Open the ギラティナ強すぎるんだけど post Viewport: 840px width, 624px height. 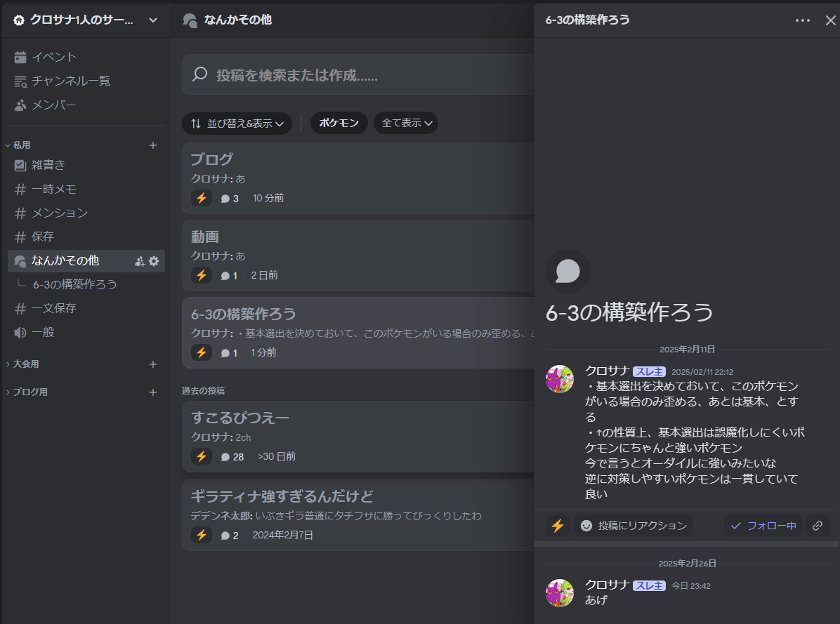(358, 515)
